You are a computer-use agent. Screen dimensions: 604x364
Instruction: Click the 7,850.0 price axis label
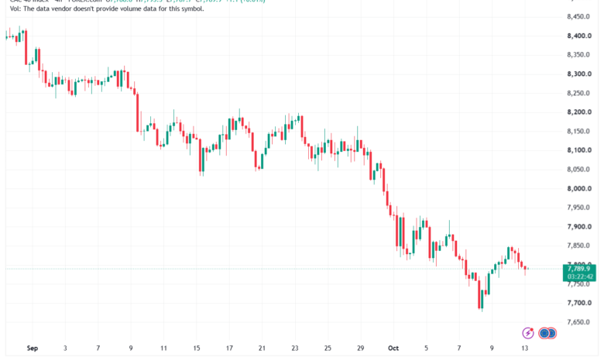tap(578, 246)
